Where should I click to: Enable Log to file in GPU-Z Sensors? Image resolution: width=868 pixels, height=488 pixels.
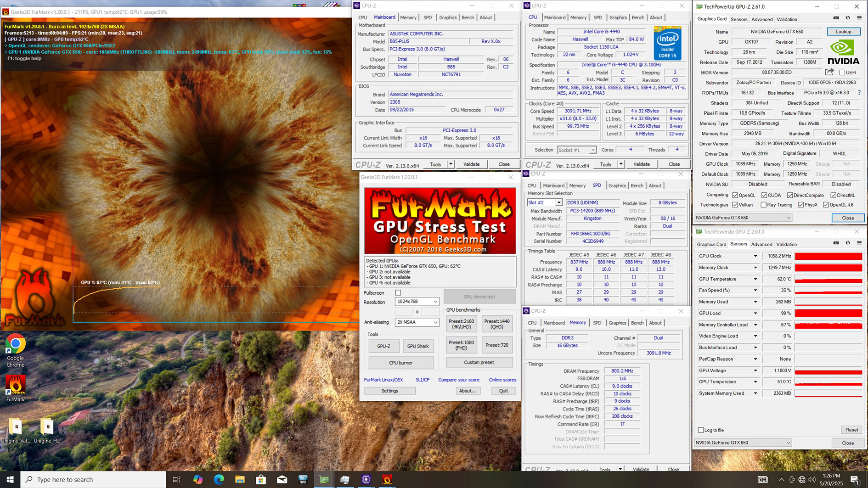701,430
